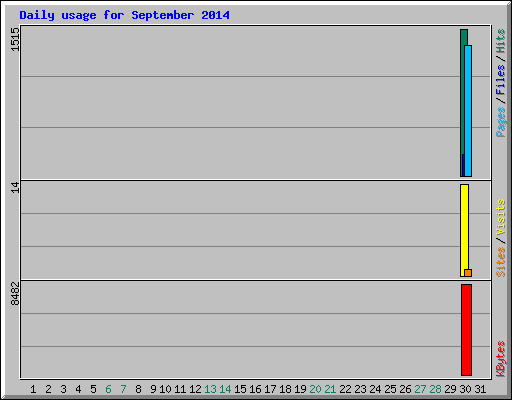Click day 16 on the x-axis
The height and width of the screenshot is (400, 512).
click(255, 389)
